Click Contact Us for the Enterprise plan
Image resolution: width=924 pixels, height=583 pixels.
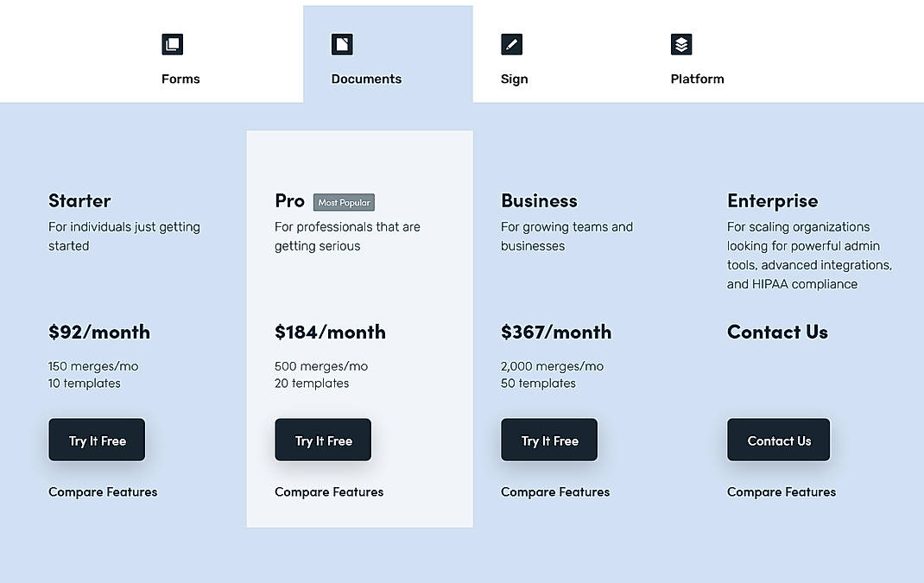pos(778,440)
